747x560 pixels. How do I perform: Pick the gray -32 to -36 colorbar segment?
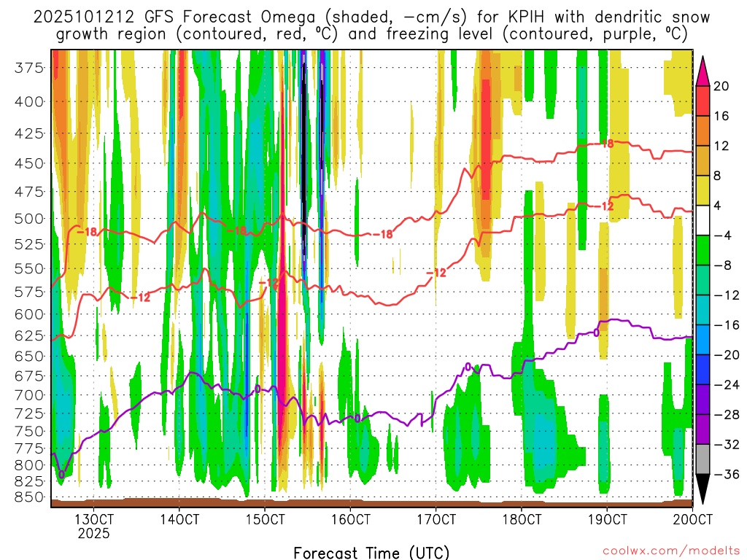tap(703, 459)
